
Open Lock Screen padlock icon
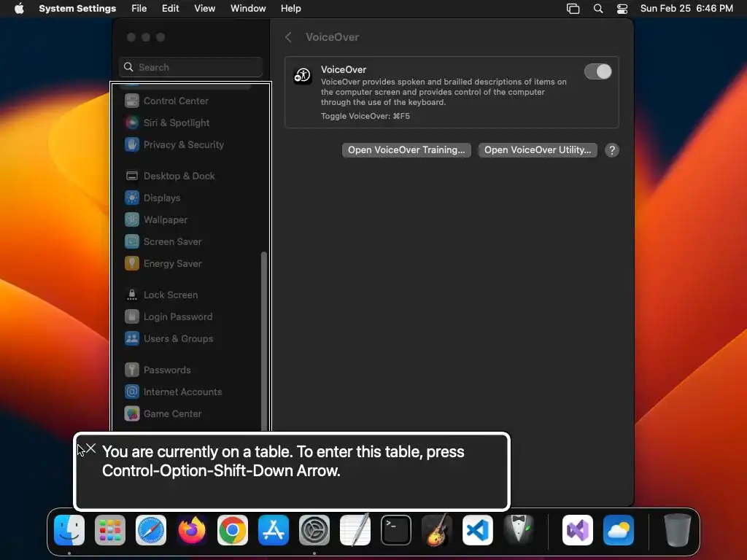click(132, 295)
